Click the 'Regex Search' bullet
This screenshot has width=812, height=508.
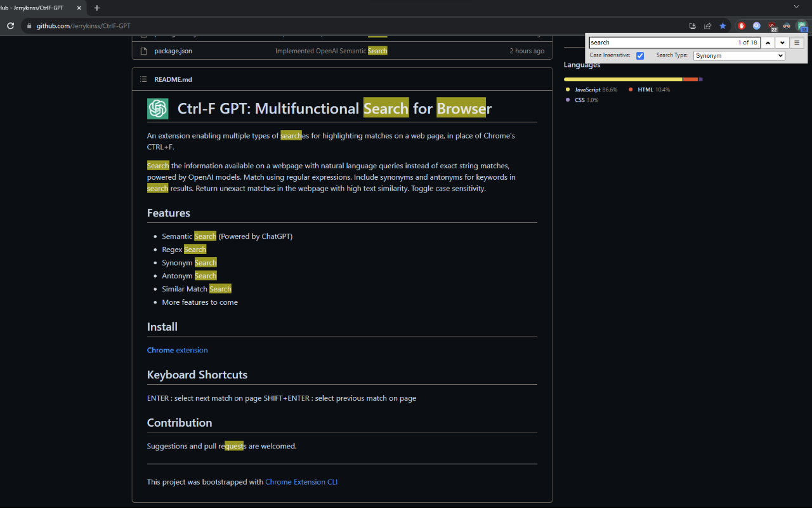(184, 250)
